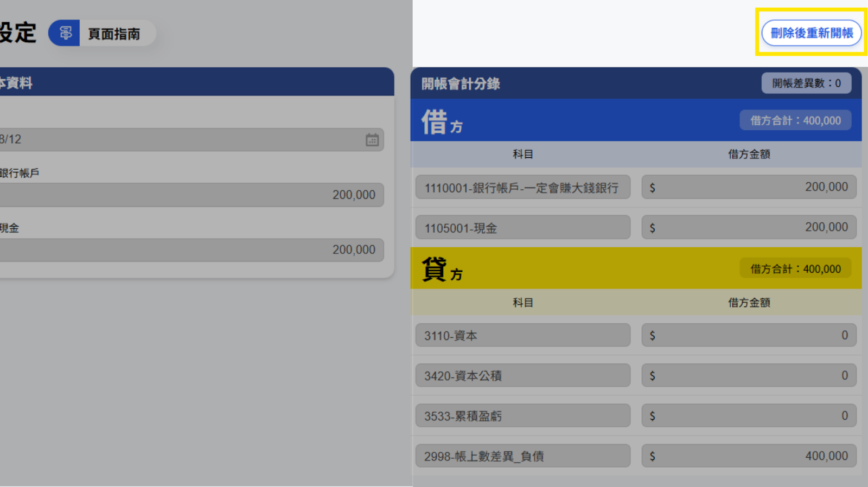
Task: Click the 銀行帳戶 amount field on left panel
Action: coord(190,195)
